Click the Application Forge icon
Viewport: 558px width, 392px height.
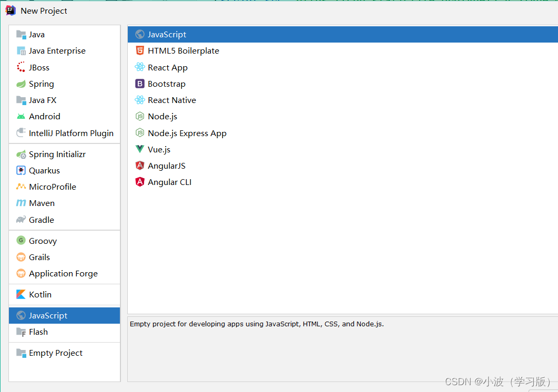point(21,273)
